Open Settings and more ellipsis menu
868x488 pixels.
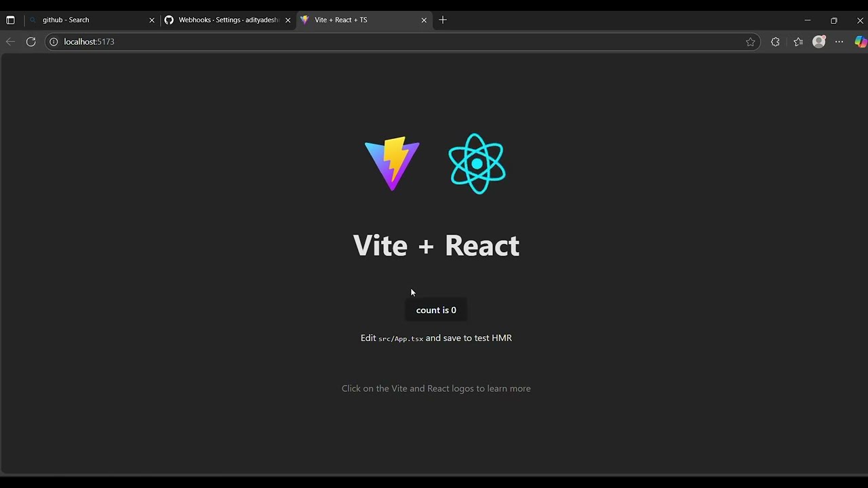[x=840, y=41]
